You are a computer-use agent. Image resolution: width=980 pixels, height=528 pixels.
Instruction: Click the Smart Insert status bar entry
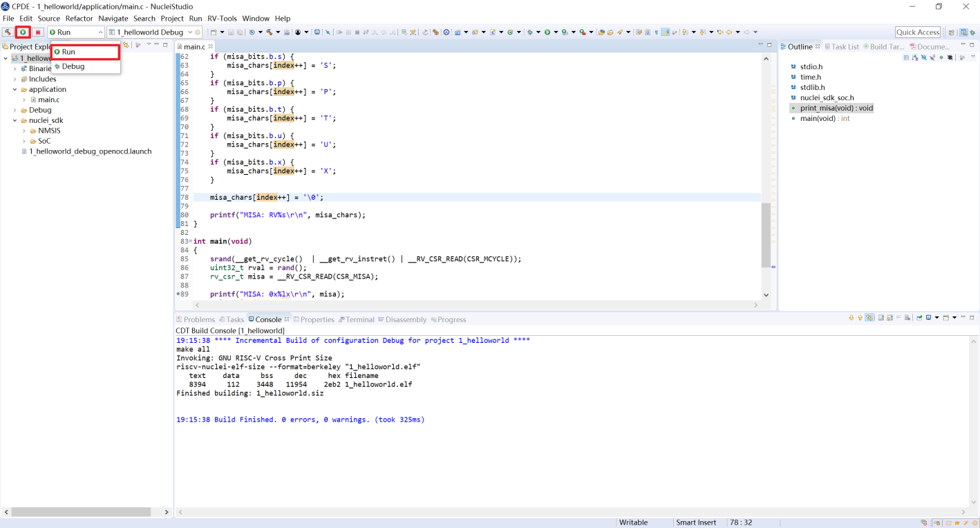696,522
